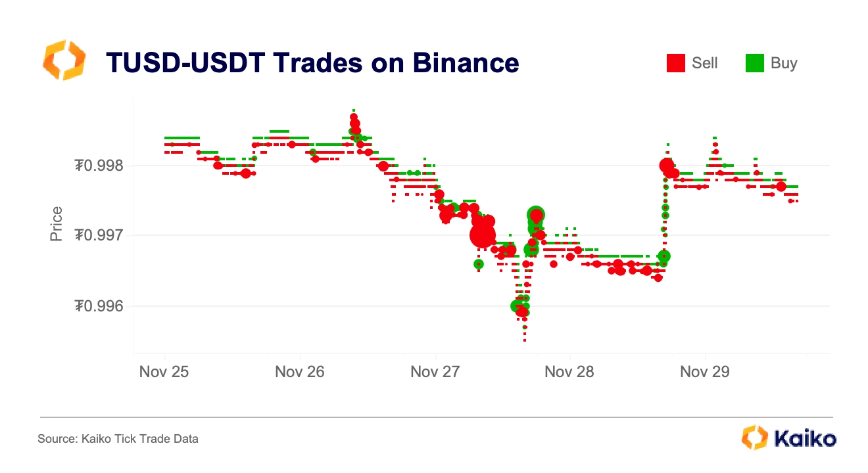This screenshot has width=868, height=473.
Task: Click the chart title TUSD-USDT Trades on Binance
Action: click(312, 63)
